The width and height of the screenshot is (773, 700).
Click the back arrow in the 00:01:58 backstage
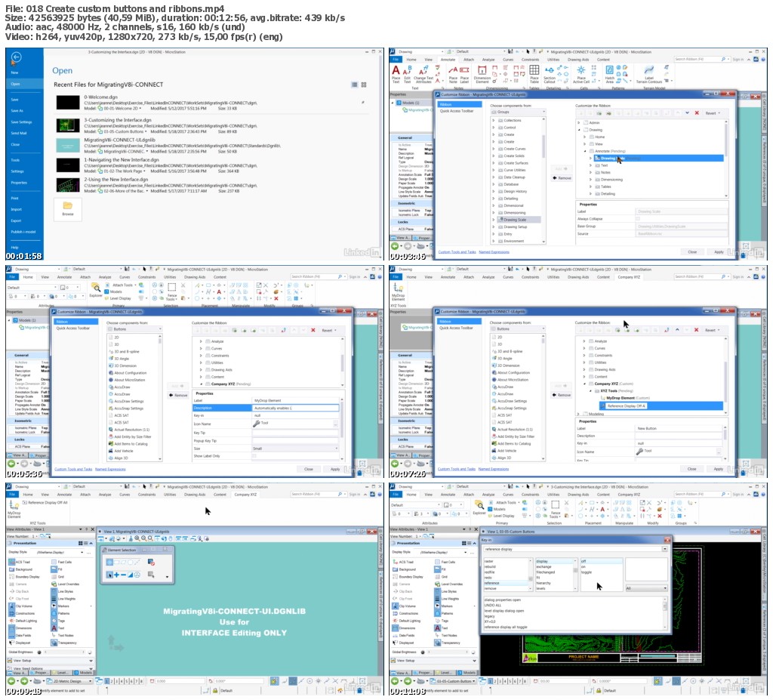point(17,57)
